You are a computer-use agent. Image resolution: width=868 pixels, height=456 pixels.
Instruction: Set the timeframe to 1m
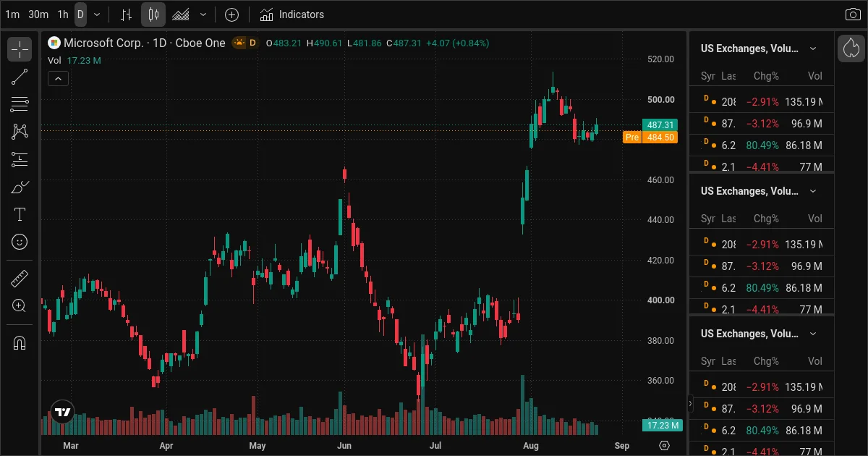[x=12, y=14]
